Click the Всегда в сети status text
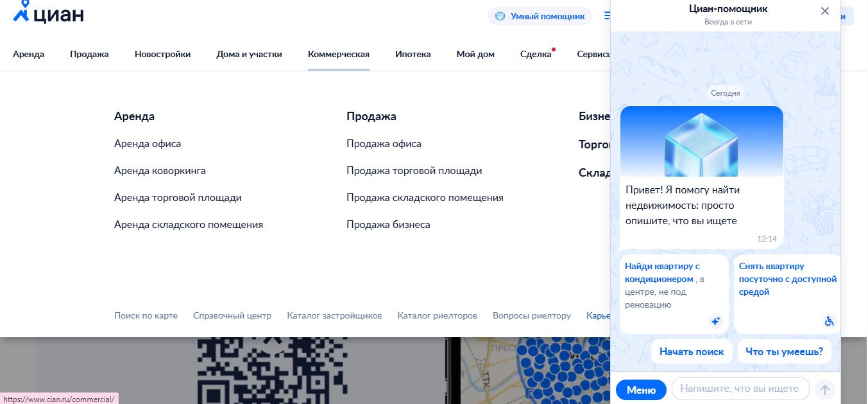 pyautogui.click(x=728, y=22)
